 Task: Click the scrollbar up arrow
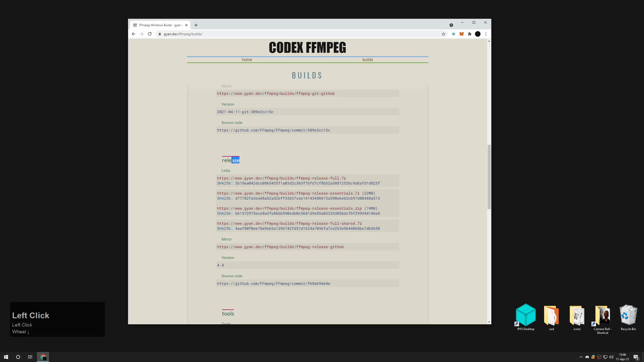pos(489,41)
